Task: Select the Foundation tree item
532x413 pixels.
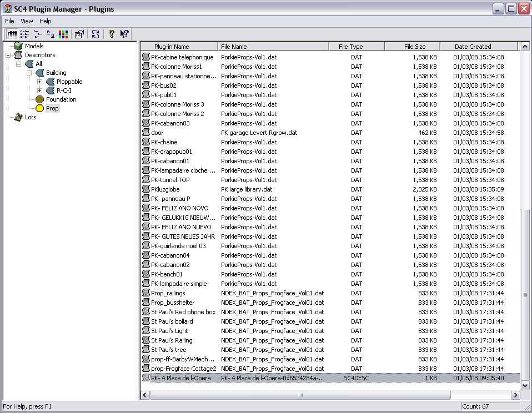Action: point(61,99)
